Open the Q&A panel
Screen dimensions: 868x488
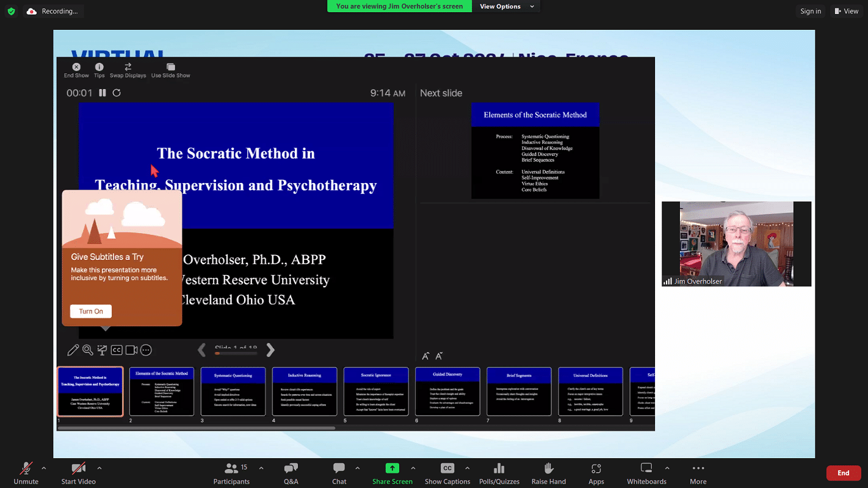coord(291,469)
